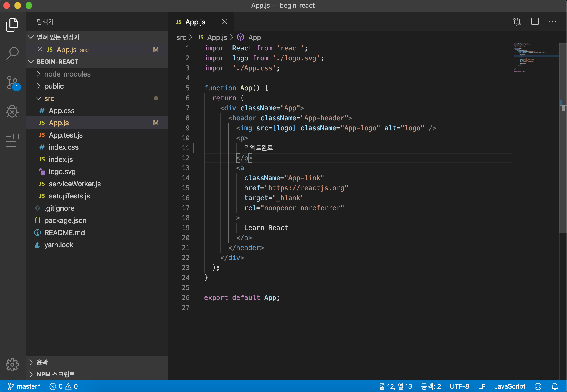Open the Debug view icon
This screenshot has width=567, height=392.
12,111
